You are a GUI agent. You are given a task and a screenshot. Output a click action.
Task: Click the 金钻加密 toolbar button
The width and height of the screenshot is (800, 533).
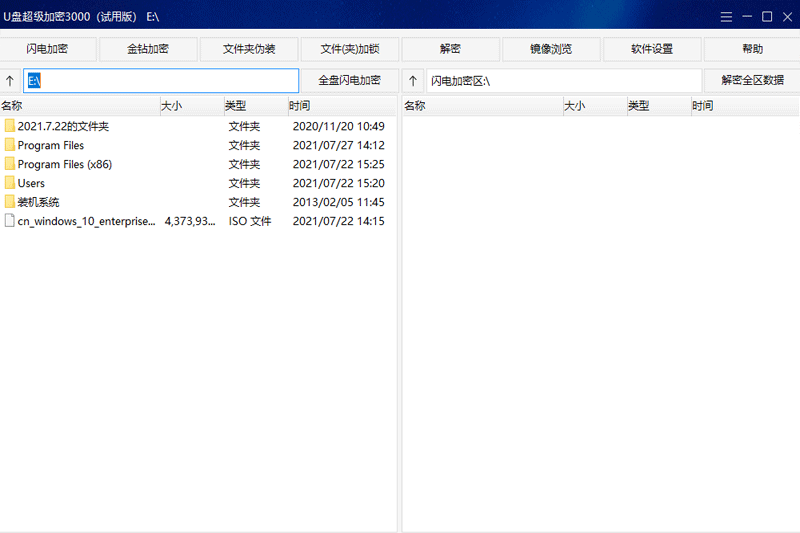[x=148, y=49]
